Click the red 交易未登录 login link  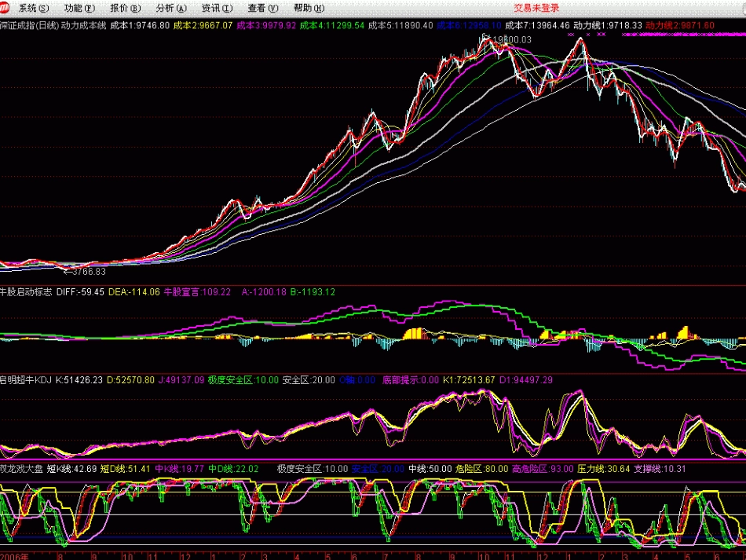536,8
